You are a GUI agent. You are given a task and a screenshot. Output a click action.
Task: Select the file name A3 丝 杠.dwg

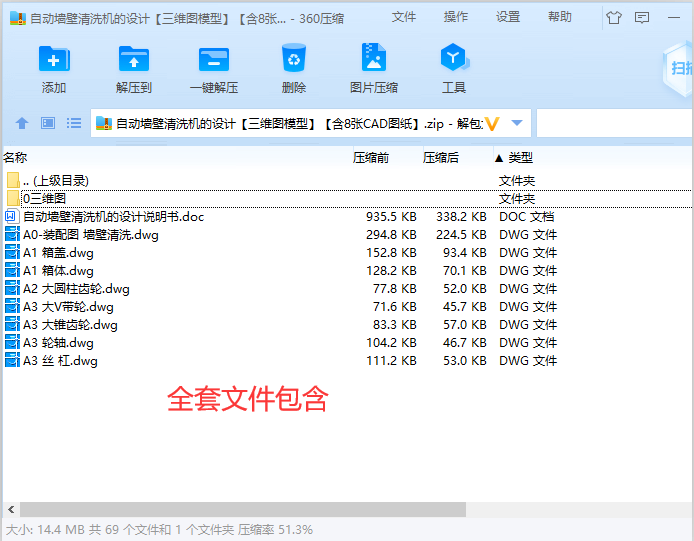coord(60,361)
